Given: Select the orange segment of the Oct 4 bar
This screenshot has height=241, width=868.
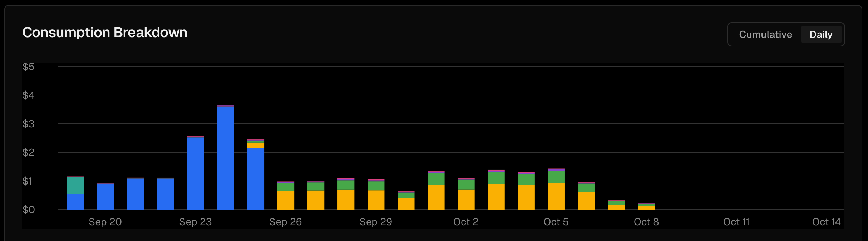Looking at the screenshot, I should [x=526, y=197].
